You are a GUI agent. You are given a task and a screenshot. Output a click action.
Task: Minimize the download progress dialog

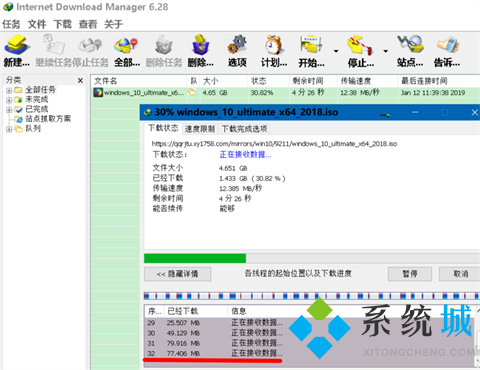tap(415, 112)
